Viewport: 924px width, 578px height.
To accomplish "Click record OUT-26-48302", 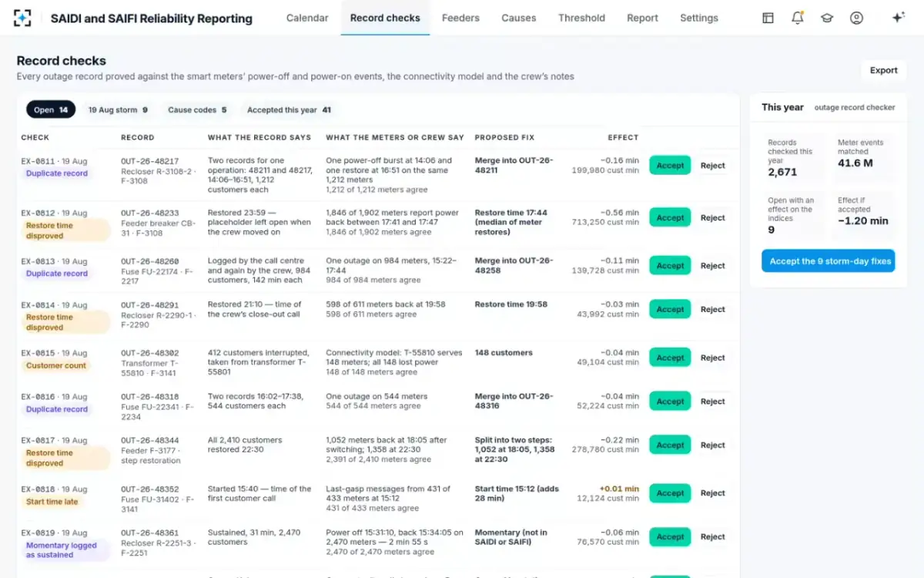I will 149,354.
